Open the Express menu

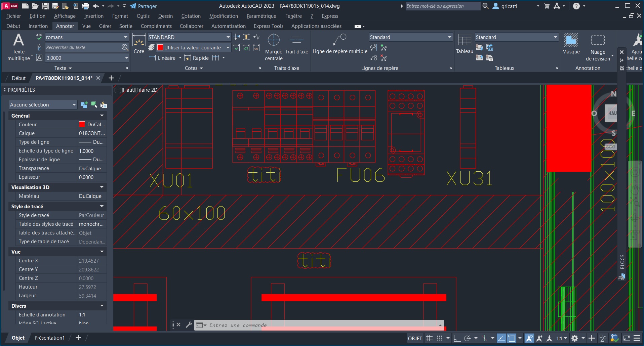(329, 16)
